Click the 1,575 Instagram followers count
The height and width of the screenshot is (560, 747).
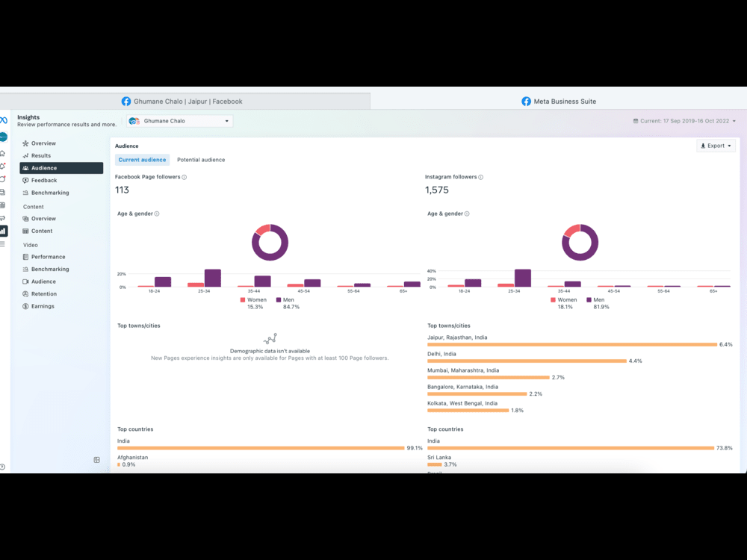[437, 190]
